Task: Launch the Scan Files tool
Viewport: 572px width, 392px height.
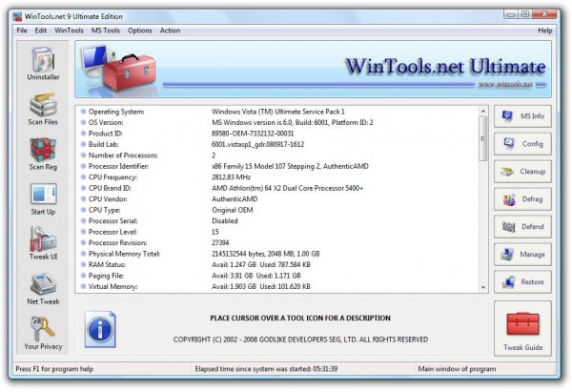Action: (x=43, y=109)
